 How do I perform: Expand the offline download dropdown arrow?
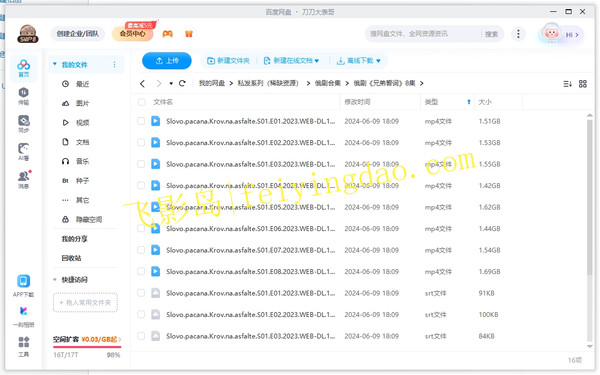[x=378, y=61]
